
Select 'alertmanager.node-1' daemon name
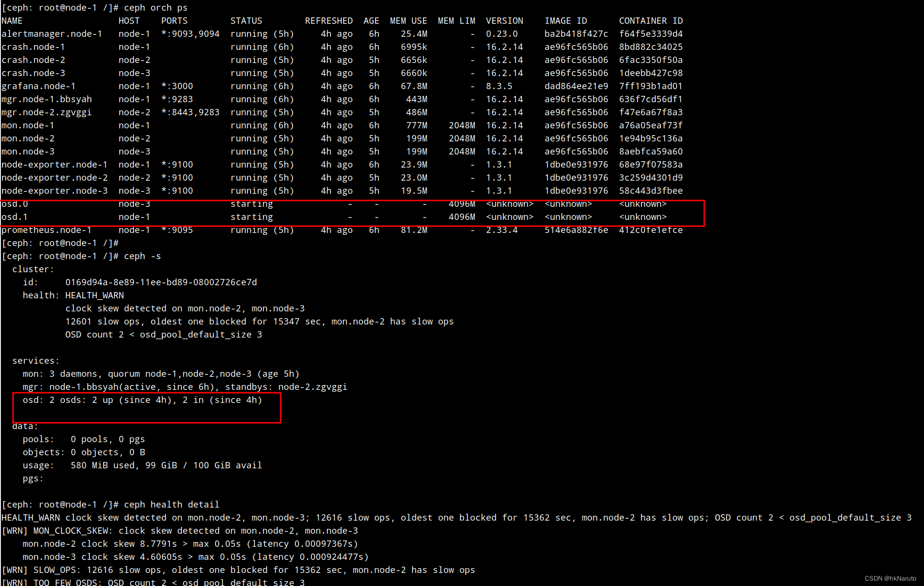pyautogui.click(x=52, y=34)
